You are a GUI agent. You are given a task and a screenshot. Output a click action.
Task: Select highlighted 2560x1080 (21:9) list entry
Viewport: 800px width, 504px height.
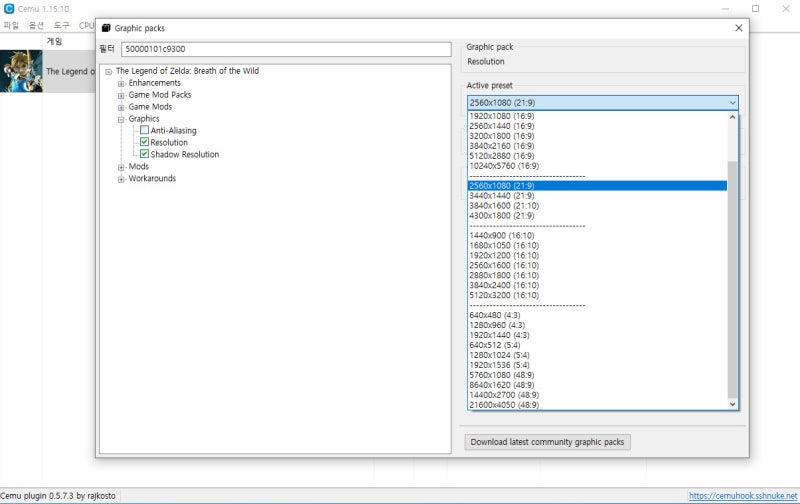click(597, 186)
